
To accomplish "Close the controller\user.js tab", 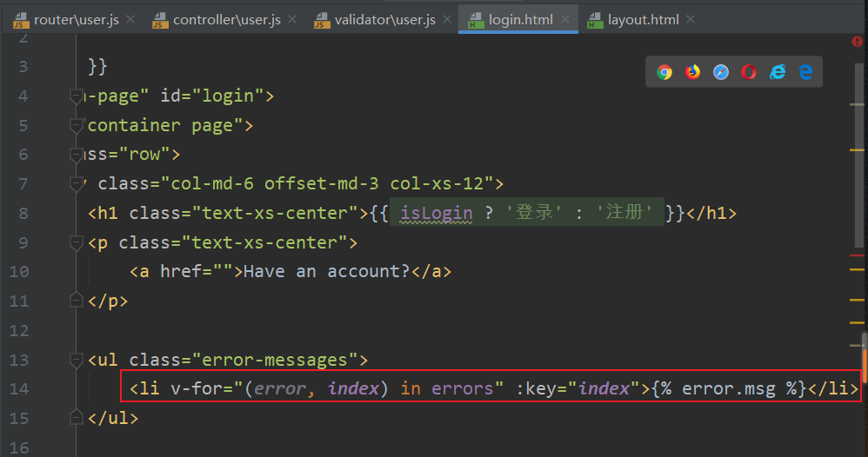I will pyautogui.click(x=292, y=19).
